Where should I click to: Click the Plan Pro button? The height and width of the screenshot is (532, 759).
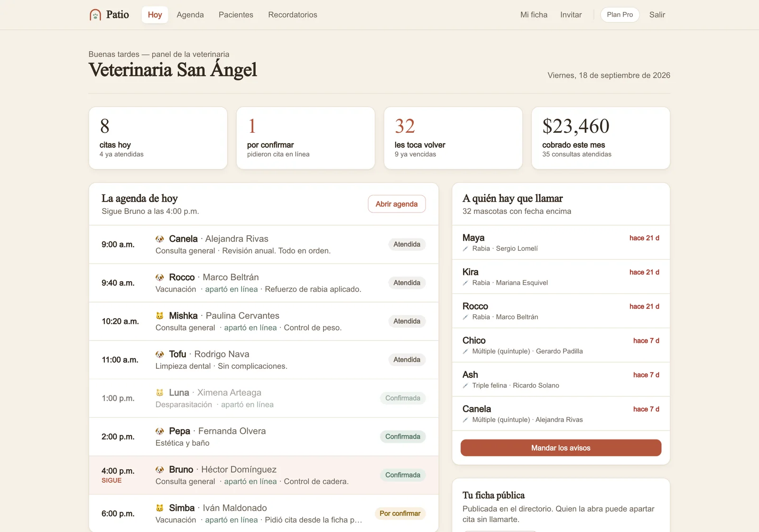tap(620, 15)
